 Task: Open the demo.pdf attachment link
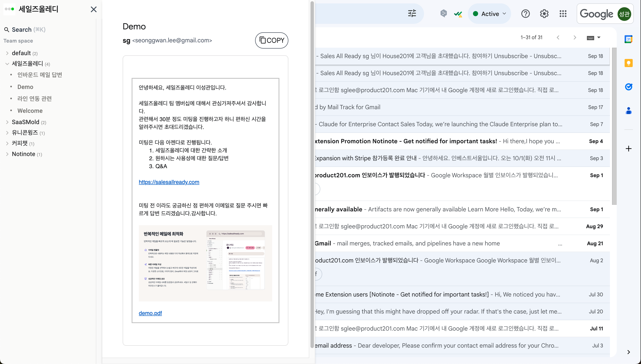point(150,313)
